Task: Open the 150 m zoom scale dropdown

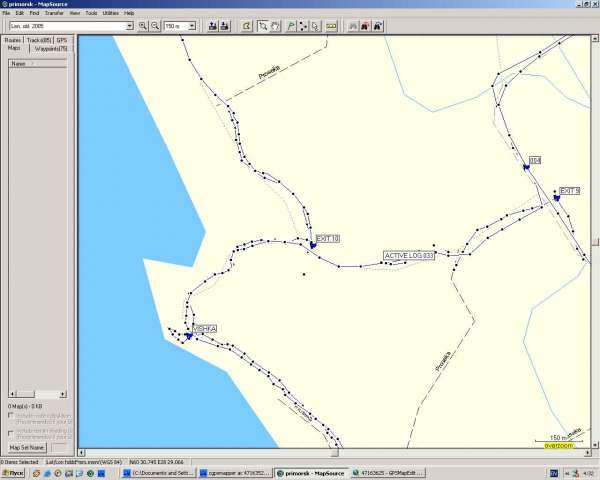Action: tap(191, 25)
